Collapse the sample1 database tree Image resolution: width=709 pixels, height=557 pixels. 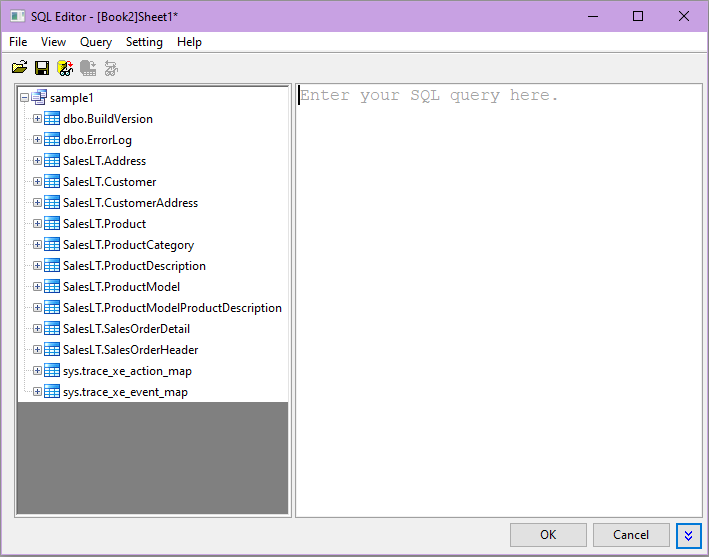click(x=24, y=98)
